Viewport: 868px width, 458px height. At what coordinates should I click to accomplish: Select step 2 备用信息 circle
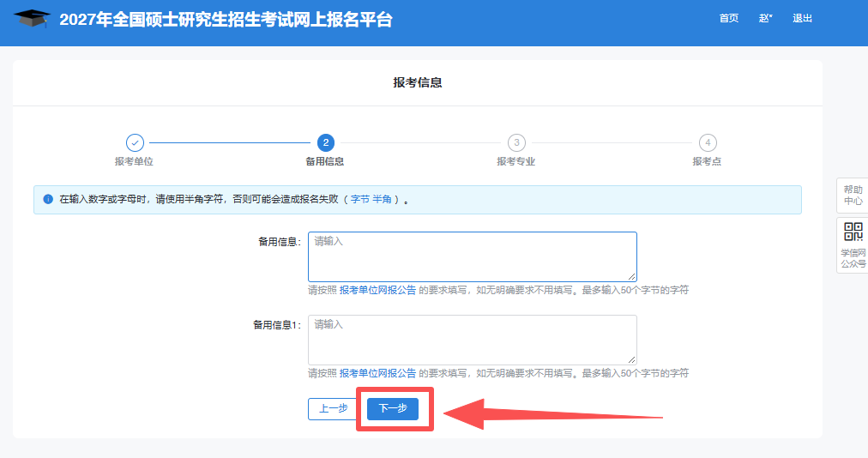tap(326, 143)
